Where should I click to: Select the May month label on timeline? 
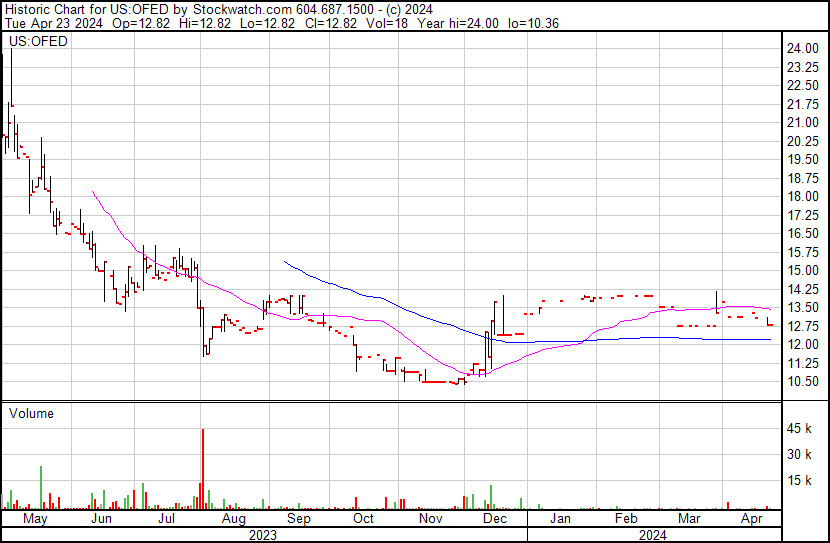tap(35, 519)
